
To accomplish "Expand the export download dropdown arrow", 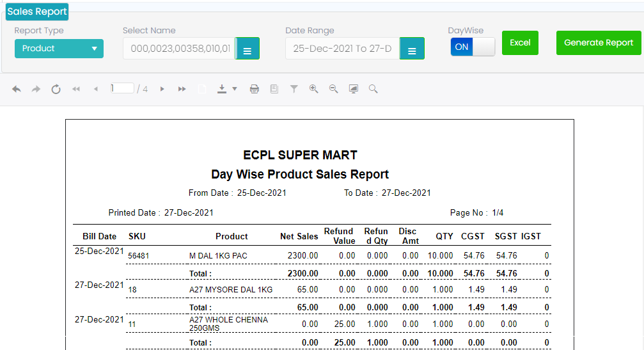I will pos(235,90).
